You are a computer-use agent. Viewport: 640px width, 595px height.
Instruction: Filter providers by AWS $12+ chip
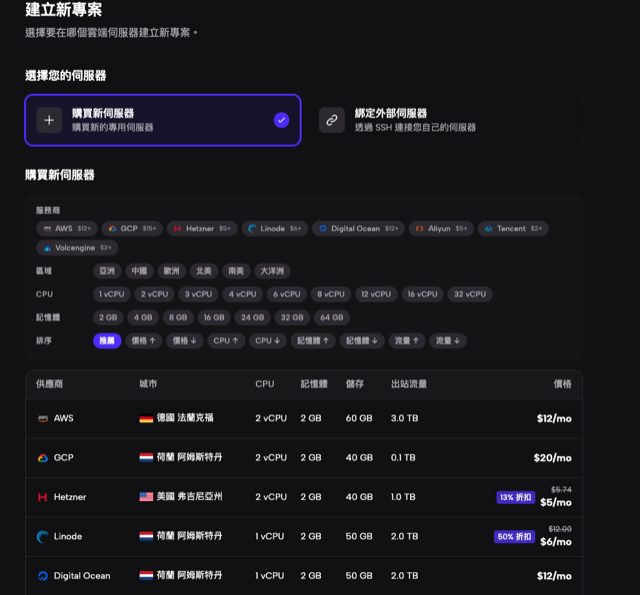[x=67, y=229]
